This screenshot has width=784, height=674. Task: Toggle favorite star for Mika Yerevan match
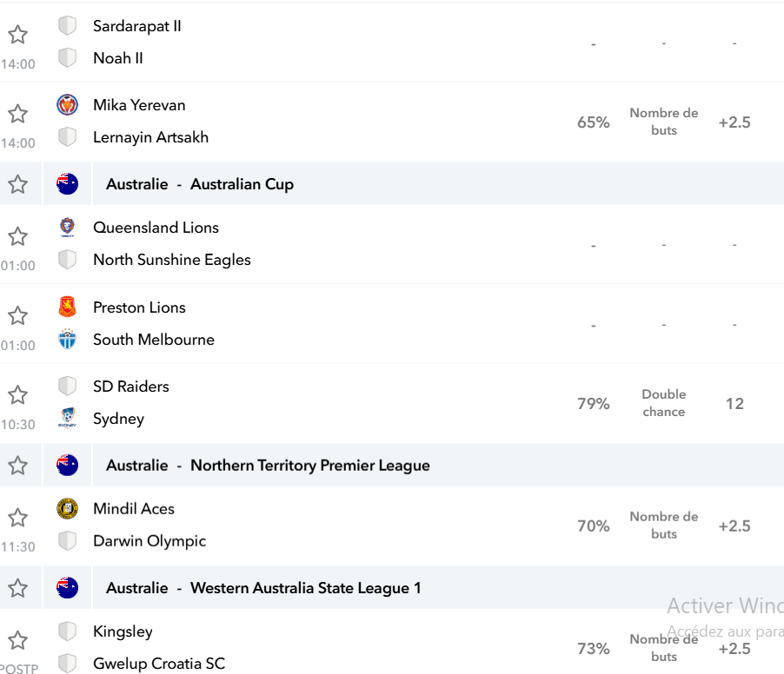(18, 114)
